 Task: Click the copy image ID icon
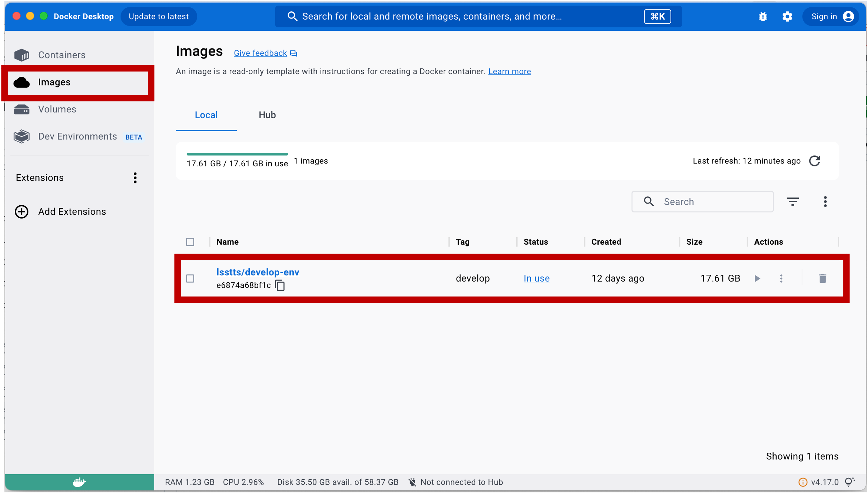click(x=280, y=286)
